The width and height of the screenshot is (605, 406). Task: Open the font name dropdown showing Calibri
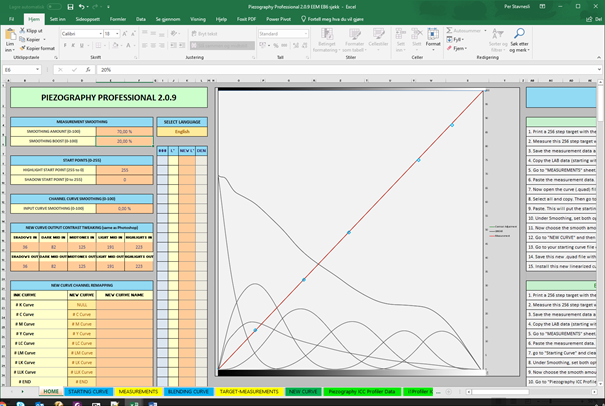[x=82, y=33]
